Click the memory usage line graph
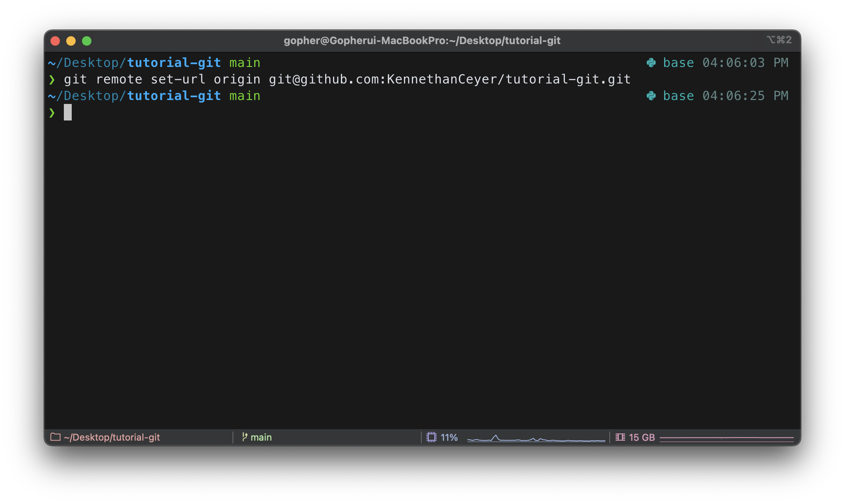 point(726,438)
